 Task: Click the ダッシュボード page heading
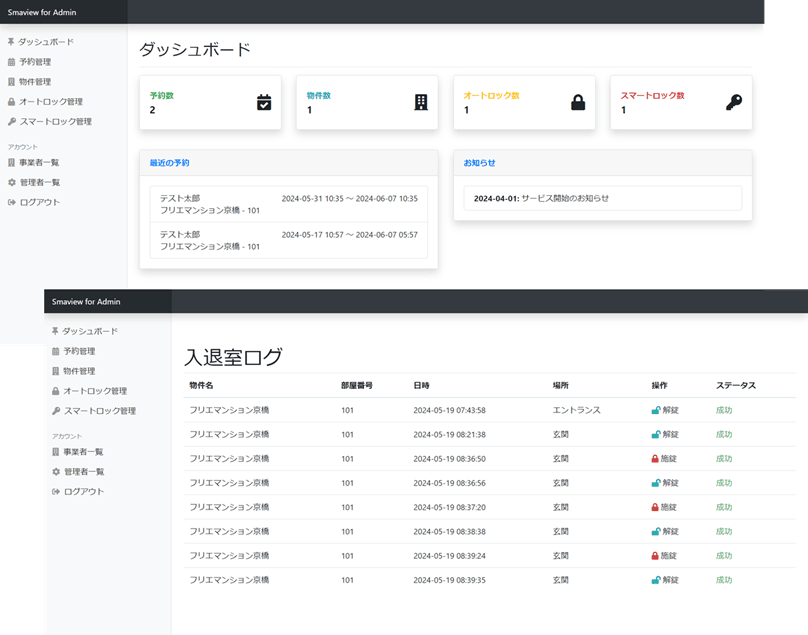pos(195,49)
